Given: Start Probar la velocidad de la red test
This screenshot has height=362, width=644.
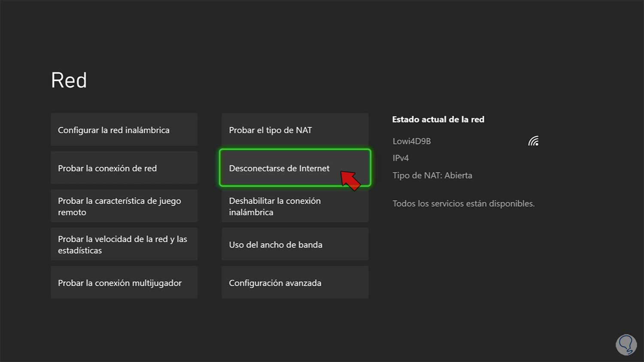Looking at the screenshot, I should click(124, 244).
